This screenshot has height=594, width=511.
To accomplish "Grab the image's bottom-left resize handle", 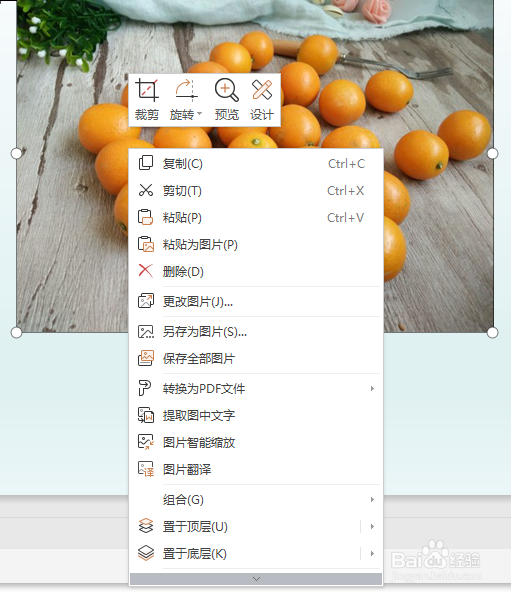I will pos(16,333).
